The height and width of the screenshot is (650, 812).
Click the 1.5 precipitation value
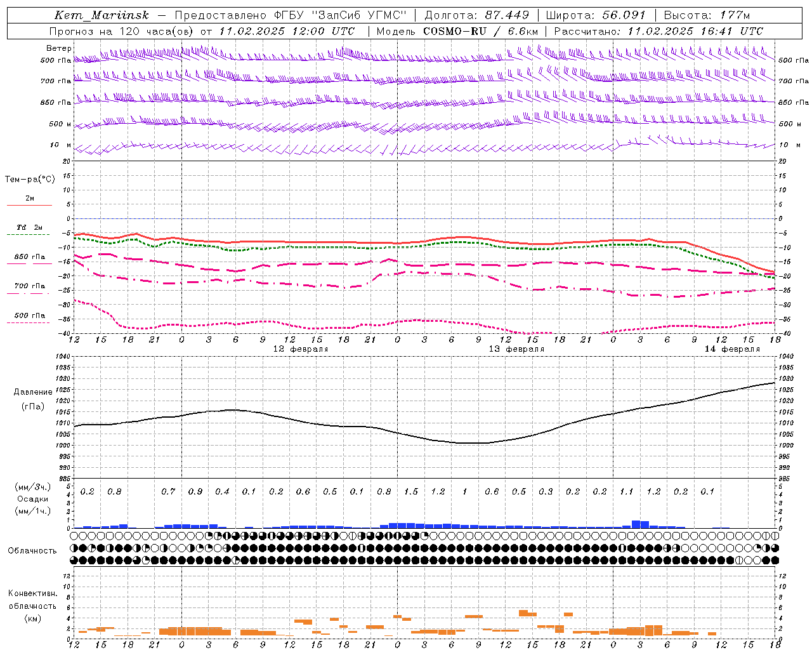click(411, 491)
